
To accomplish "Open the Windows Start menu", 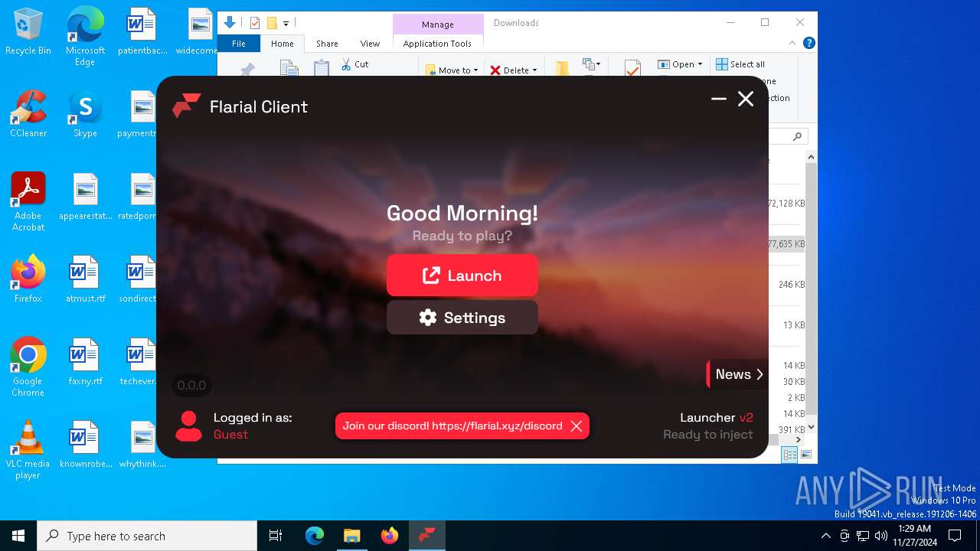I will (x=18, y=536).
